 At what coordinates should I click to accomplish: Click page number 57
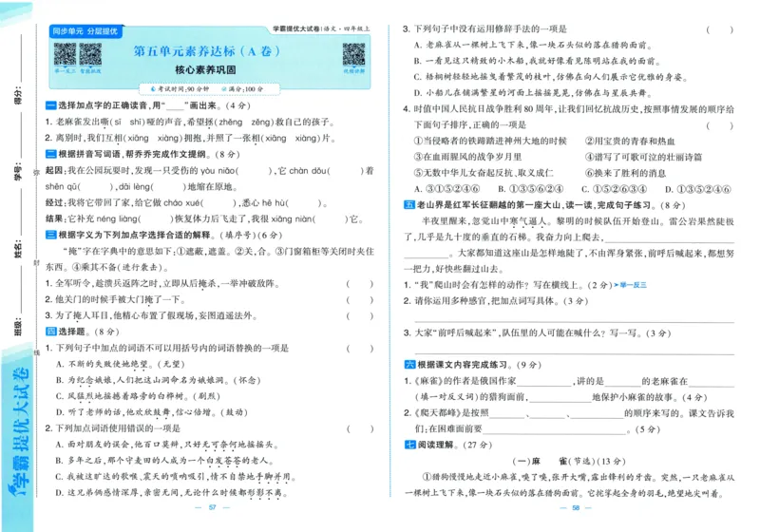tap(212, 507)
